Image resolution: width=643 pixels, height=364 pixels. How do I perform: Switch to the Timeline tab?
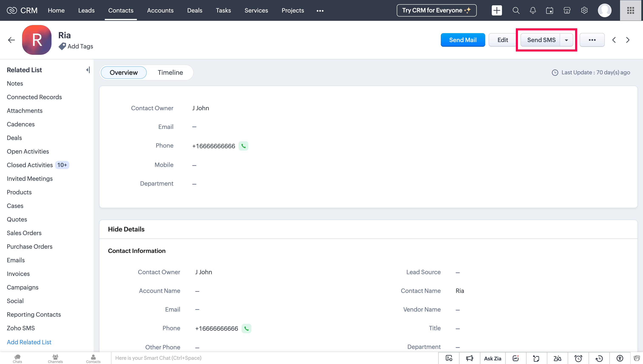click(x=170, y=72)
